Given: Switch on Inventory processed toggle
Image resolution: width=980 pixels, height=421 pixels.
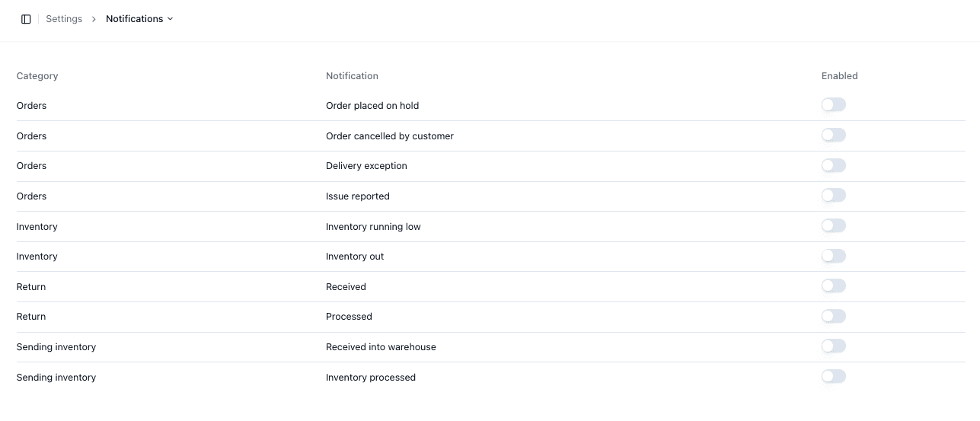Looking at the screenshot, I should [x=833, y=376].
